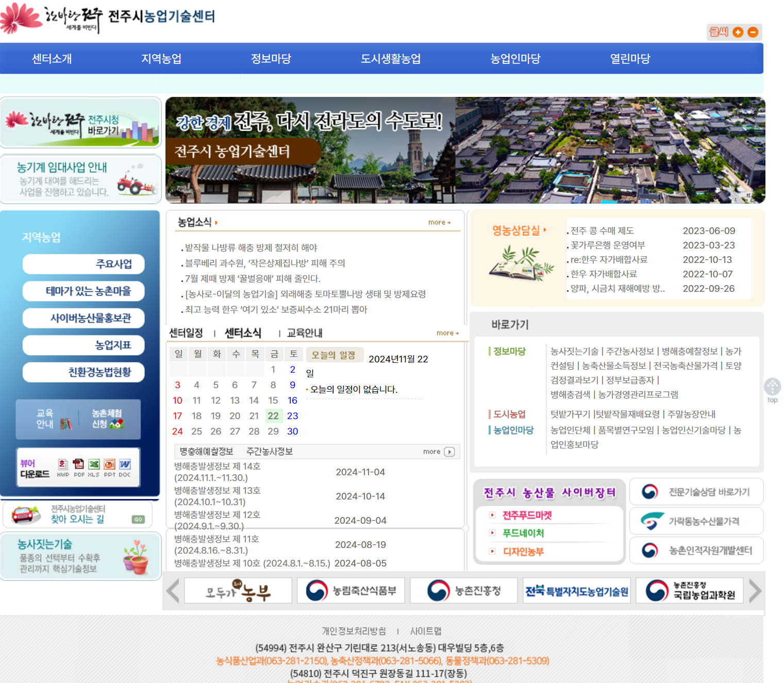Open 가락동농수산물가격 button

[x=696, y=521]
